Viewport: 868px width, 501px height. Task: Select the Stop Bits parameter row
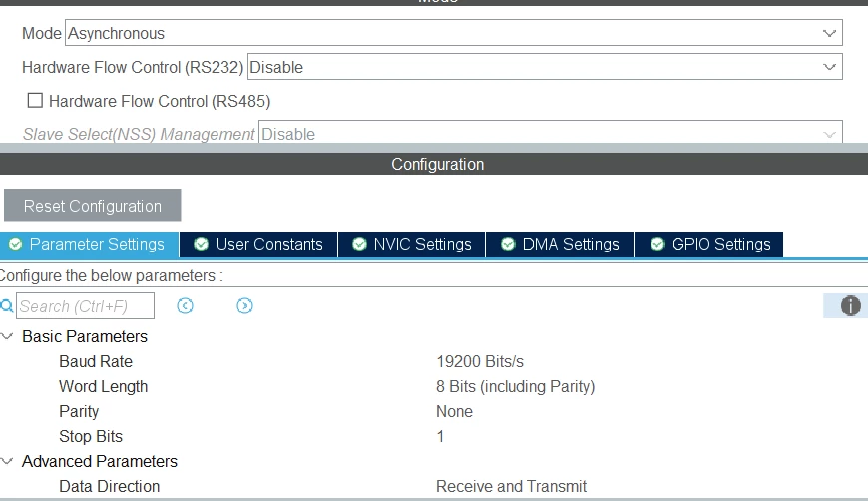[434, 436]
